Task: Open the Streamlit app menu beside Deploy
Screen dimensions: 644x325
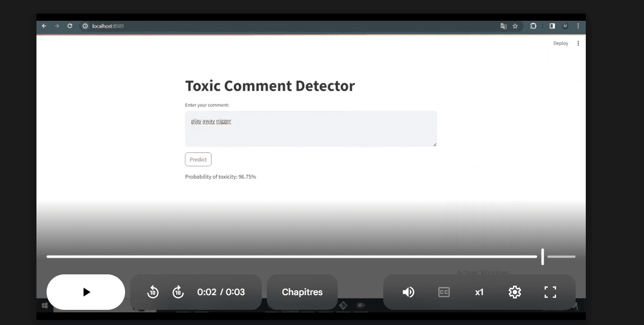Action: [578, 44]
